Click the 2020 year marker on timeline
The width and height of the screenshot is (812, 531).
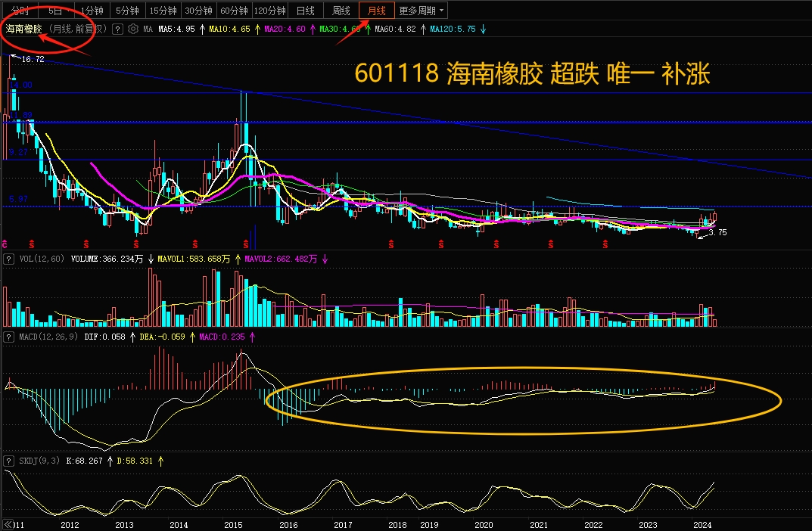click(484, 525)
